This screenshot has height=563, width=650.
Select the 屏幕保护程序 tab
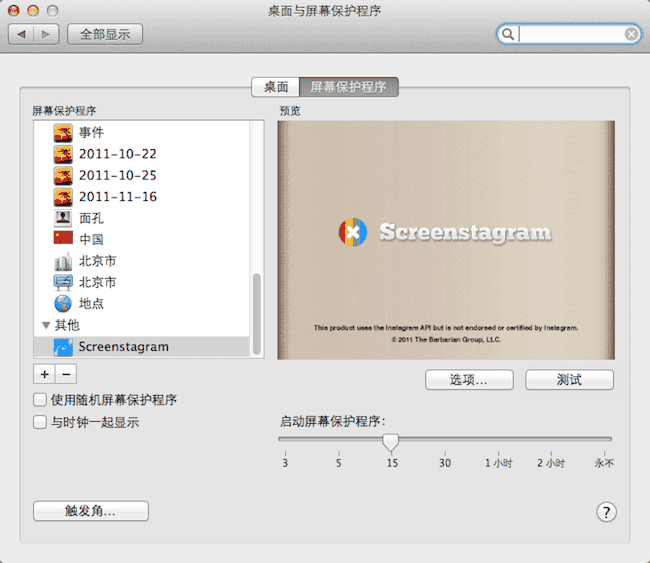(x=349, y=87)
